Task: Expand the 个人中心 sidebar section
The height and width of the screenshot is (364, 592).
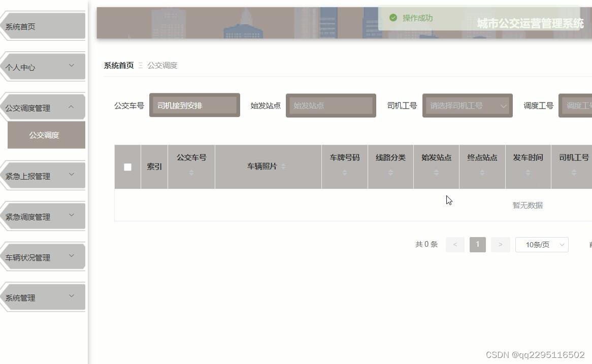Action: (x=43, y=67)
